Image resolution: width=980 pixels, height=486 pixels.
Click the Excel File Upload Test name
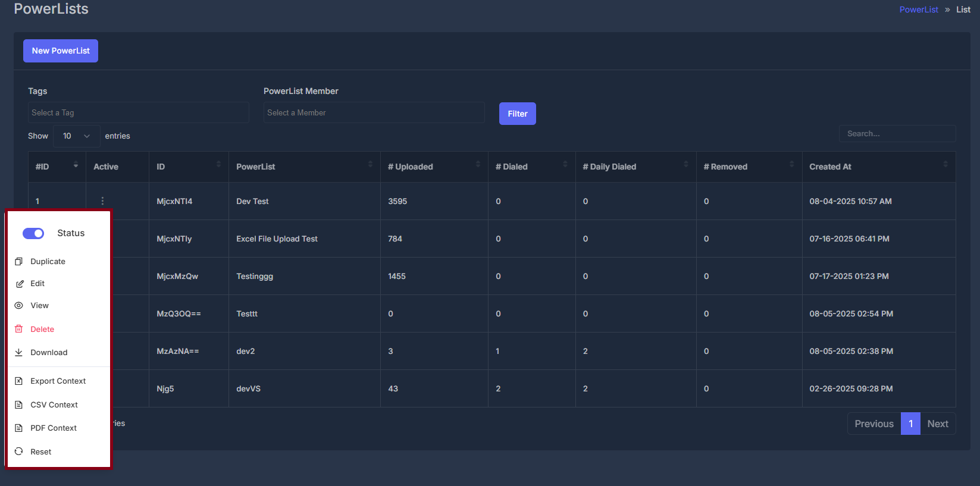coord(277,239)
